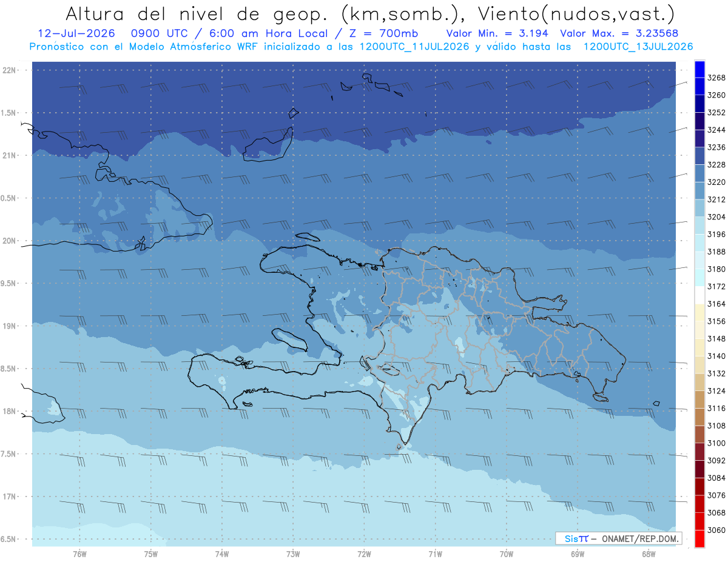Click the 'SisTT – ONAMET/REP.DOM.' credit box

tap(618, 538)
